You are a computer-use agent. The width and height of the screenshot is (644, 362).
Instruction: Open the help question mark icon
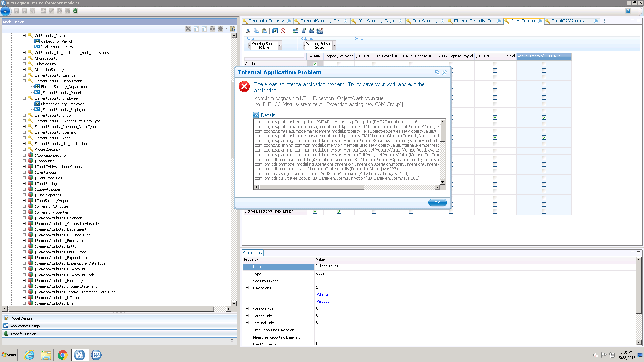click(x=628, y=11)
